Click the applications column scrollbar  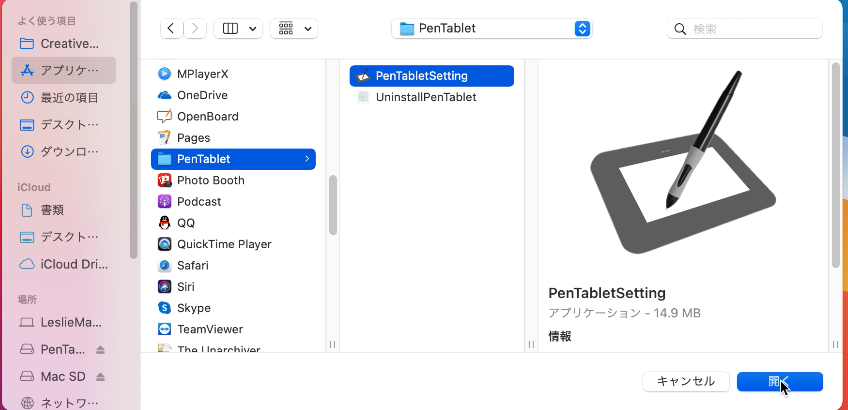point(333,205)
